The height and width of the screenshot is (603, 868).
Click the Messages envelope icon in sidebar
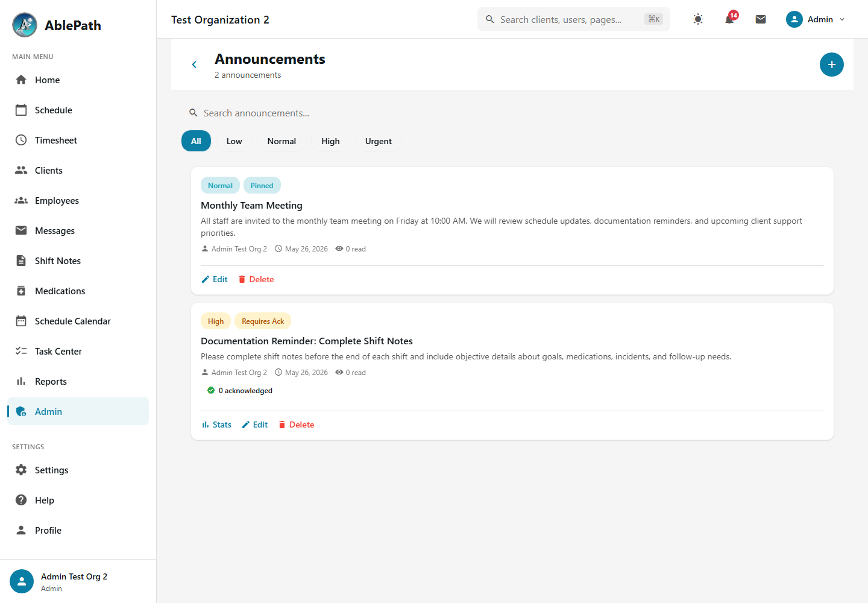click(21, 230)
